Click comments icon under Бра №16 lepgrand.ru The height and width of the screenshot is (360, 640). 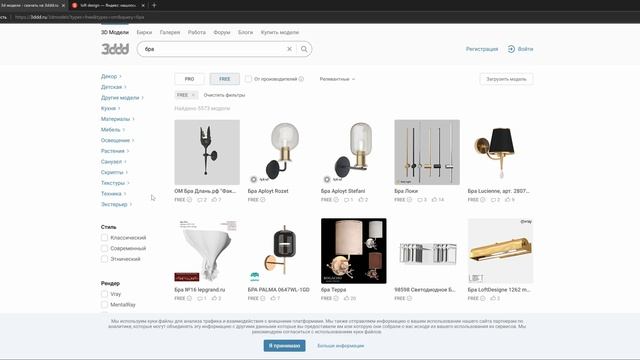tap(200, 298)
